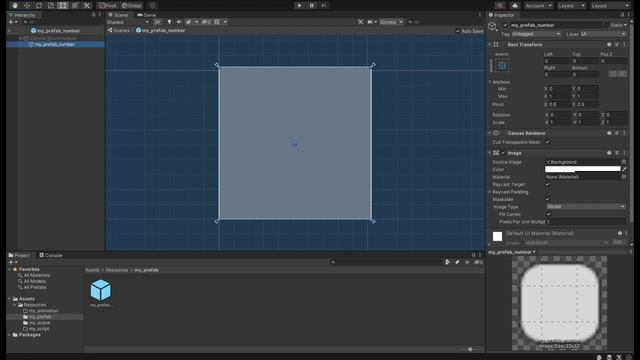Screen dimensions: 640x360
Task: Open the Shaded draw mode dropdown
Action: tap(128, 22)
